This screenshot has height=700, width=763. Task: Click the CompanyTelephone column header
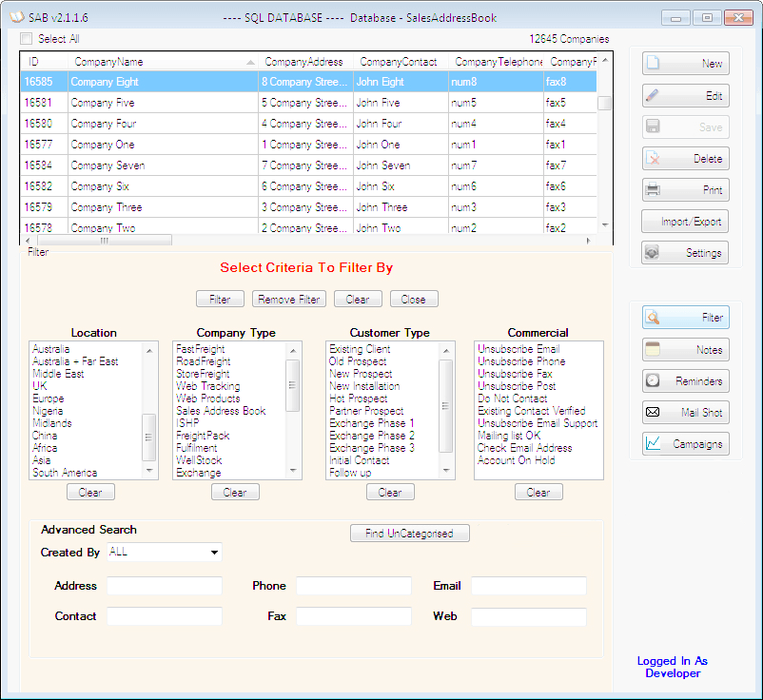pyautogui.click(x=496, y=62)
